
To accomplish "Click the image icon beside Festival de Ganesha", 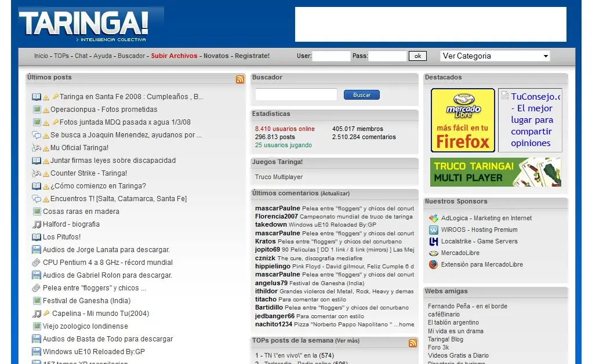I will point(37,301).
